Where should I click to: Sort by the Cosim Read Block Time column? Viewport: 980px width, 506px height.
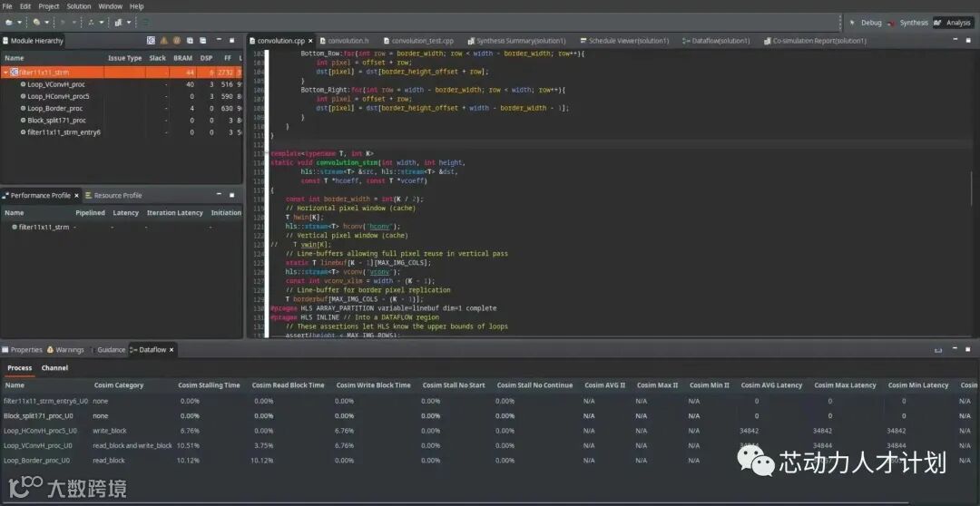coord(289,385)
